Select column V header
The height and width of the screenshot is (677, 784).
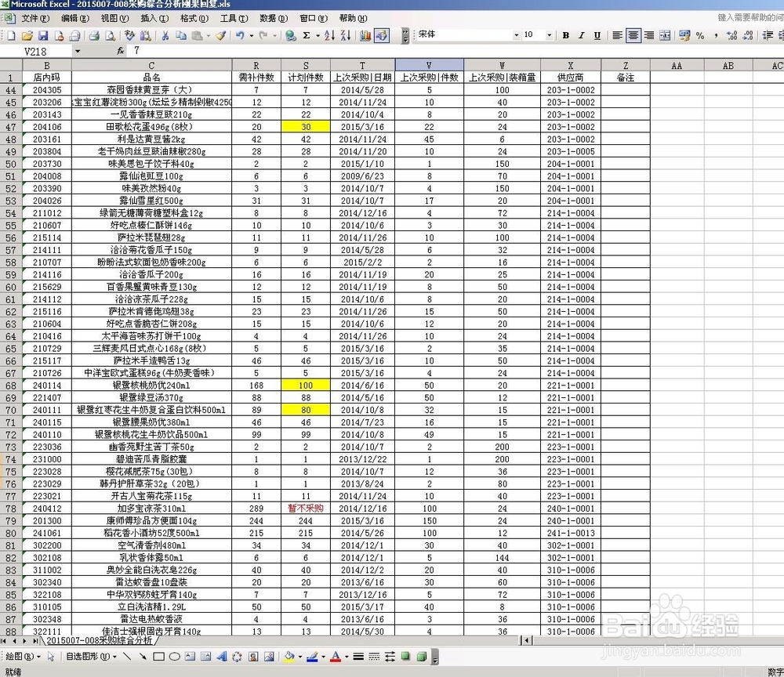tap(429, 65)
